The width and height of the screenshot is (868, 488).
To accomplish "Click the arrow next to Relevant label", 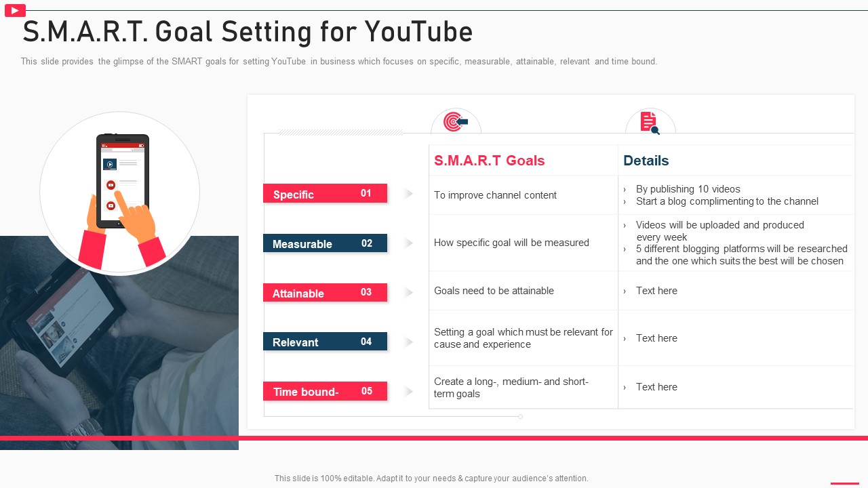I will tap(408, 342).
